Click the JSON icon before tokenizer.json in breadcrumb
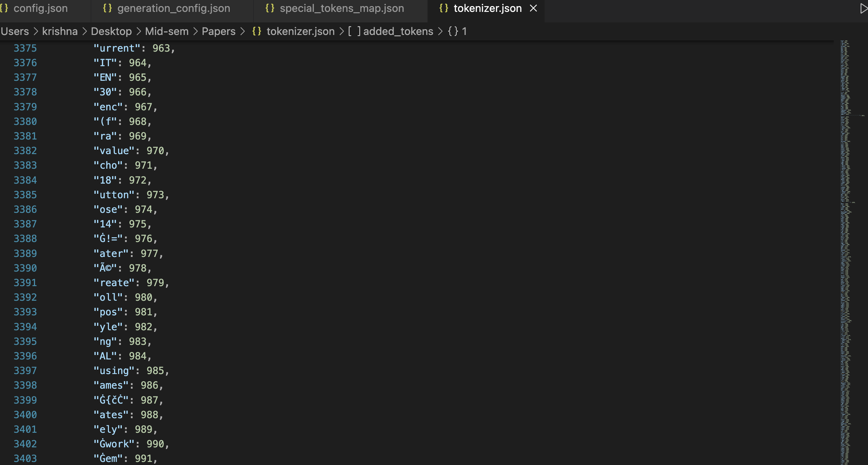This screenshot has height=465, width=868. pyautogui.click(x=257, y=31)
